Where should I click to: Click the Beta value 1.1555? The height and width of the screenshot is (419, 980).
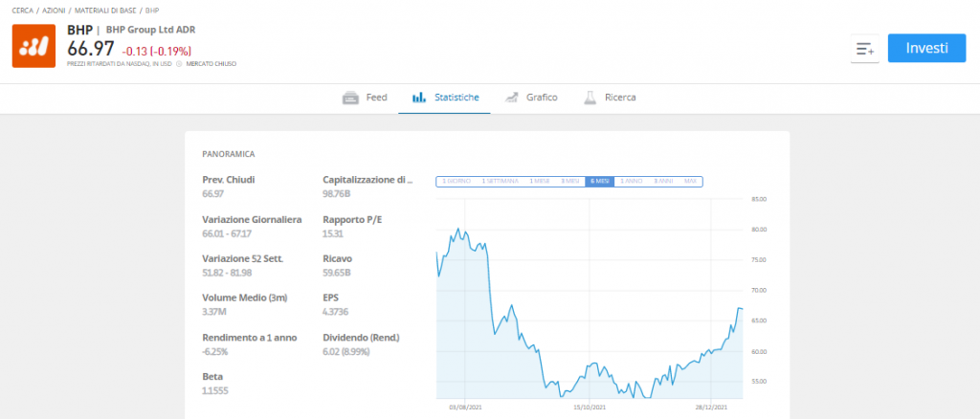(216, 391)
